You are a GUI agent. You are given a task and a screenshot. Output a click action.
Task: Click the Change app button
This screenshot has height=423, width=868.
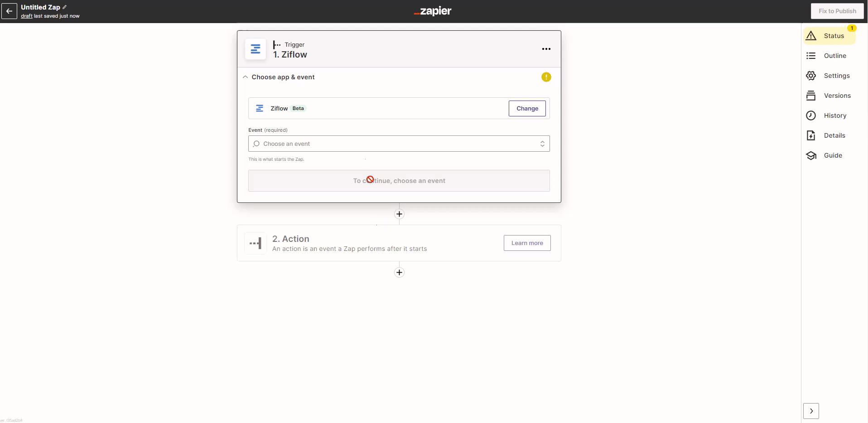527,108
